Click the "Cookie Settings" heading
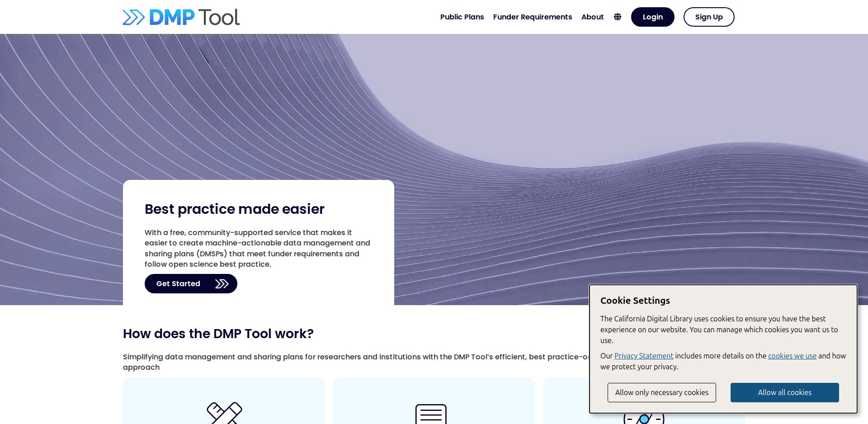Viewport: 868px width, 424px height. coord(635,301)
